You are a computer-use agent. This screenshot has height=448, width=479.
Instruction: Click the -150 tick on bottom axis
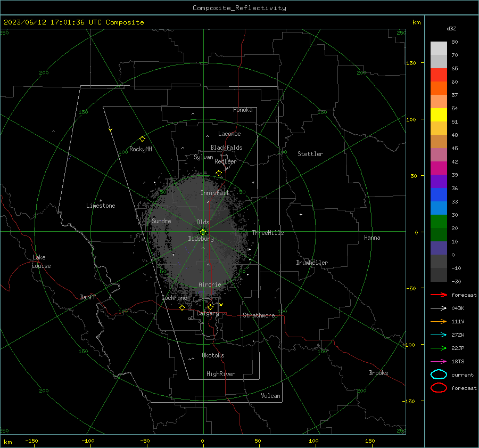(x=31, y=441)
